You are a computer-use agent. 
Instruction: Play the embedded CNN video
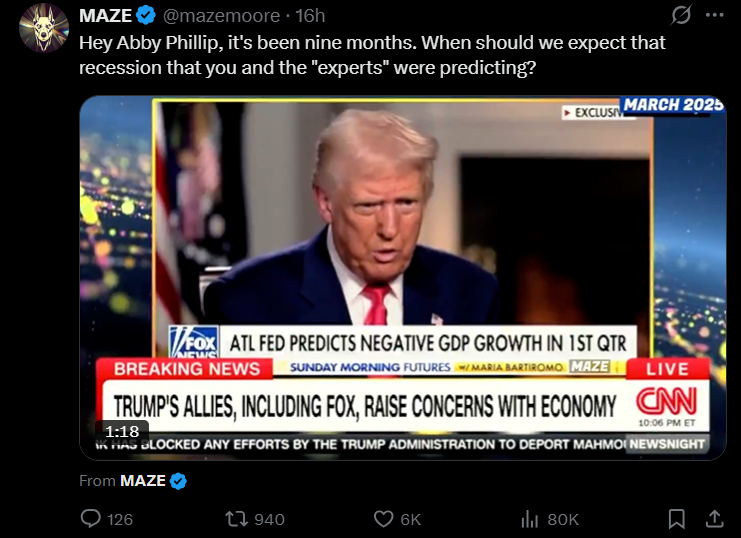[403, 278]
